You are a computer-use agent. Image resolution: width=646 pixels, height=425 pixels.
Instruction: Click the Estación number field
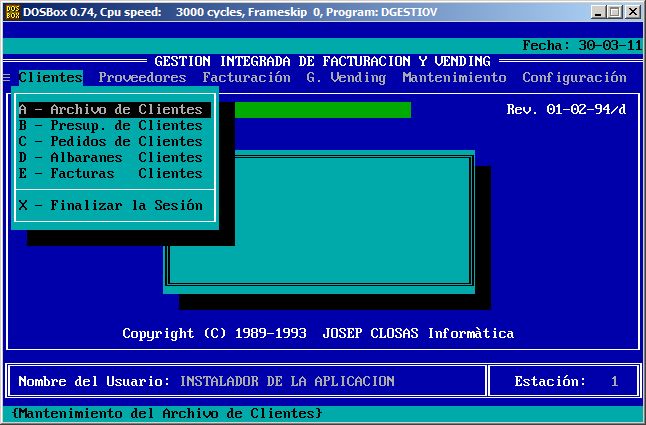[x=614, y=381]
